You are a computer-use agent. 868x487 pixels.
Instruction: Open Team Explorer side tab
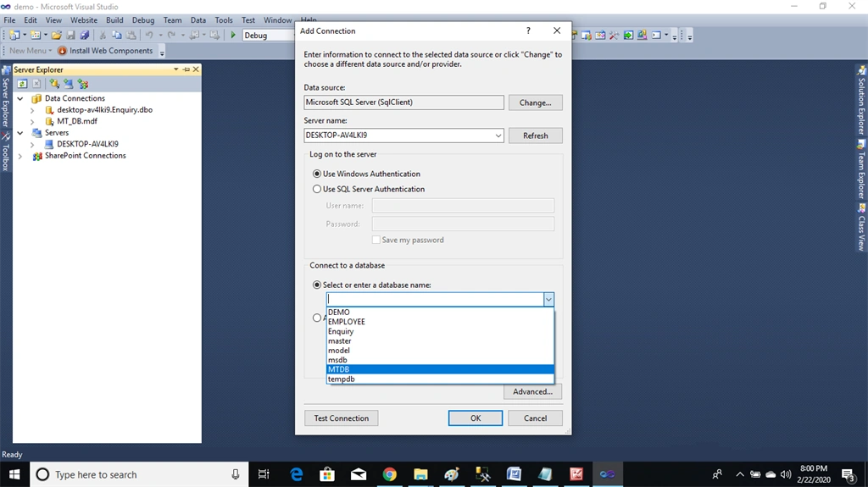861,169
